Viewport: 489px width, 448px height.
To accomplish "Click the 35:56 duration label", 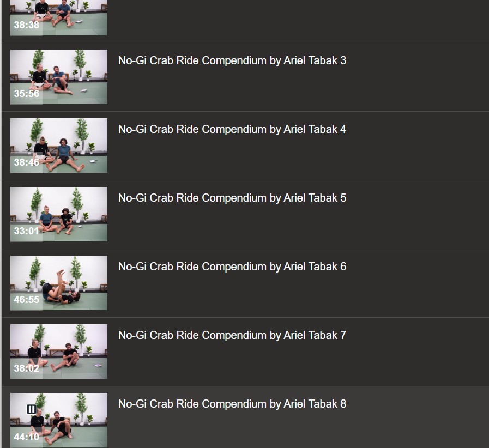I will 27,94.
